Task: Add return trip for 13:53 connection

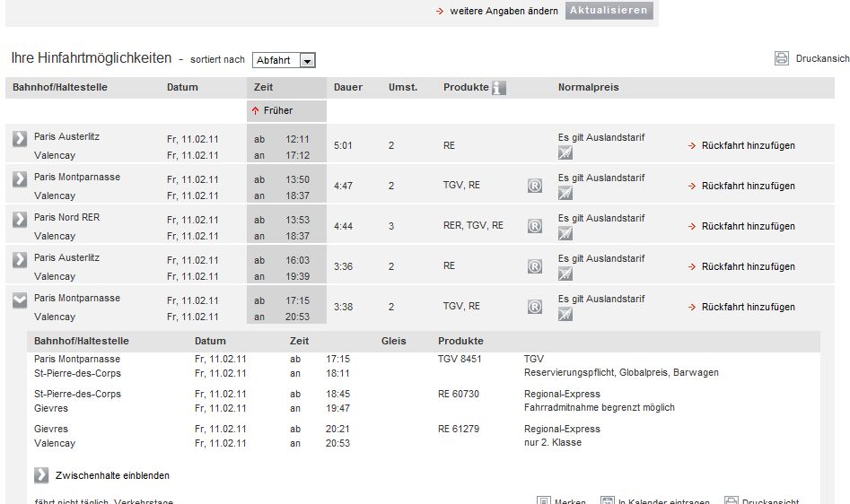Action: [748, 226]
